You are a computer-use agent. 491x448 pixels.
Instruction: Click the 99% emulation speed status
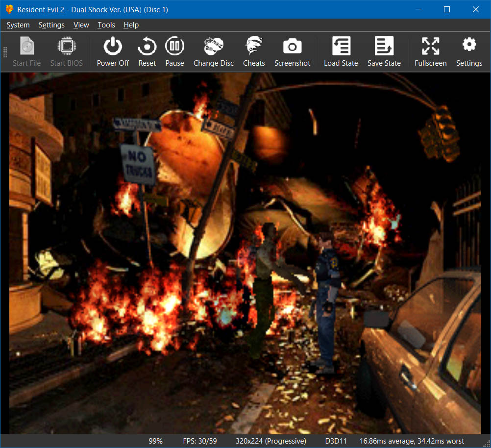click(155, 441)
